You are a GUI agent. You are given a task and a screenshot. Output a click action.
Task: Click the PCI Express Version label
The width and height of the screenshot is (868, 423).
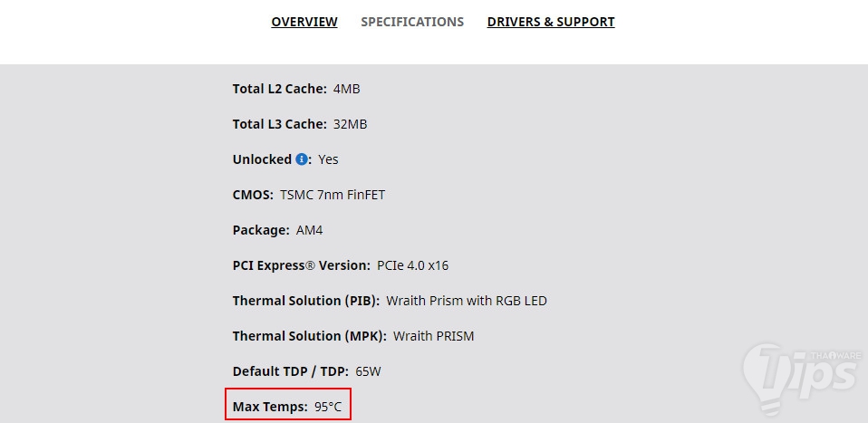tap(301, 265)
